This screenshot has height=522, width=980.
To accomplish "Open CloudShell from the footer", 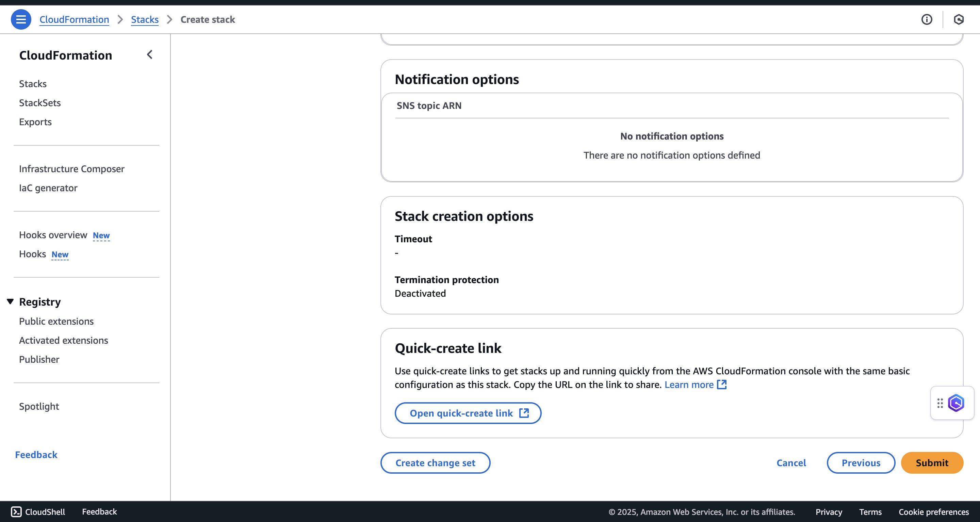I will [38, 512].
